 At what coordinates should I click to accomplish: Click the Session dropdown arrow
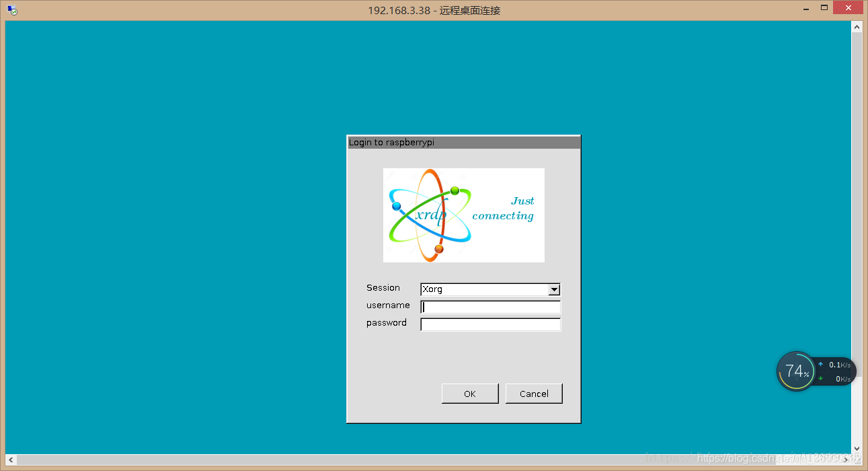(x=554, y=289)
